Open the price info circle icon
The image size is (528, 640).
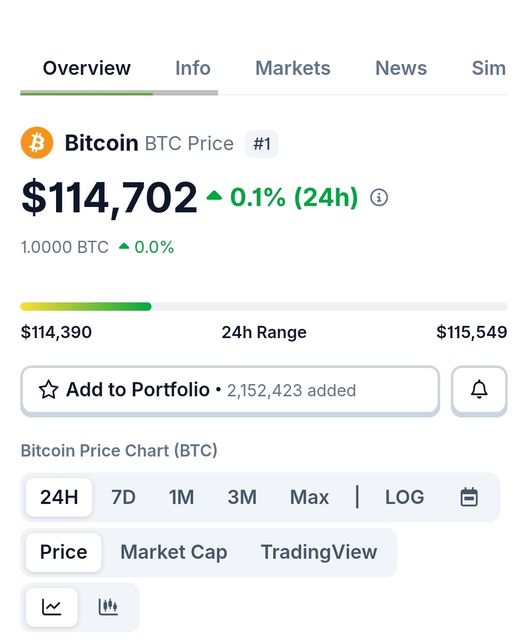click(379, 198)
